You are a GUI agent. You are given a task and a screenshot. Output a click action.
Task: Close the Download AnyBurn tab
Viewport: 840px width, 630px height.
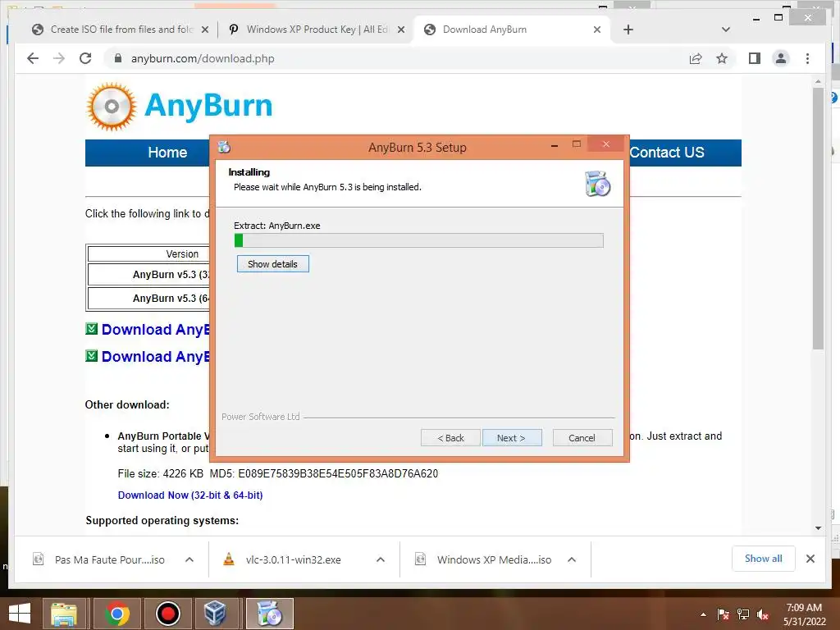pyautogui.click(x=597, y=30)
